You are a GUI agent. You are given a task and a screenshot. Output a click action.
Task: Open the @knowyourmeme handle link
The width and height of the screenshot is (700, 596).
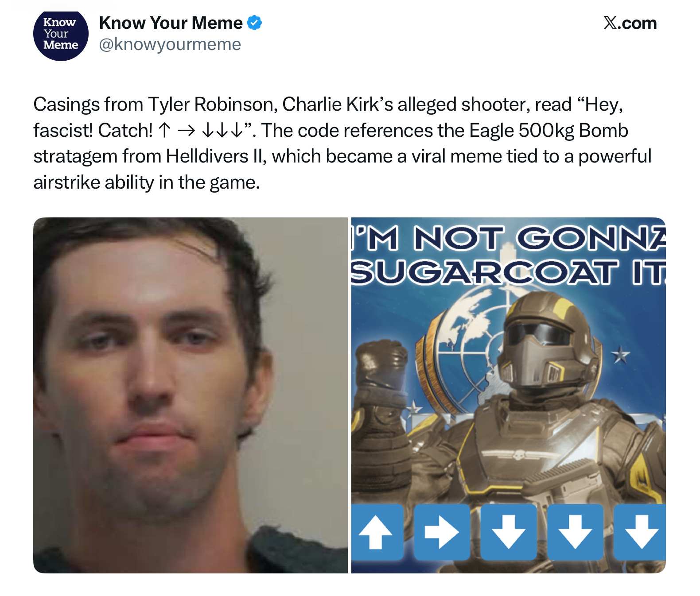pyautogui.click(x=170, y=44)
